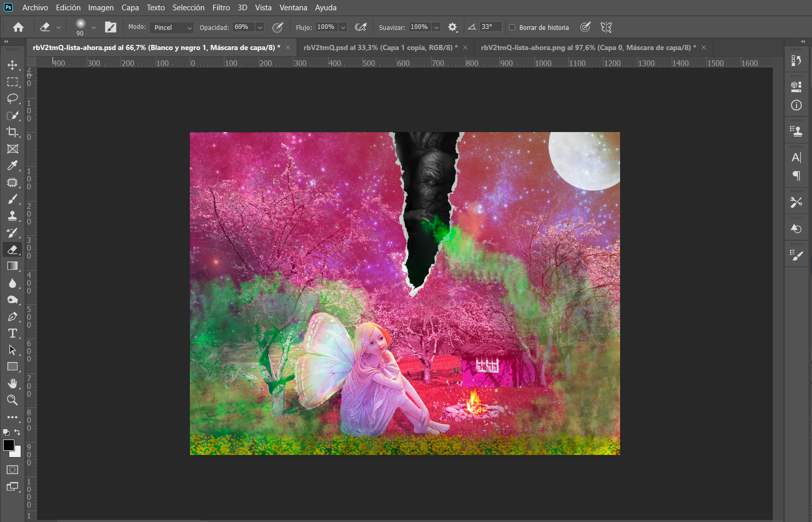Open the Opacidad slider arrow
Image resolution: width=812 pixels, height=522 pixels.
pos(260,27)
